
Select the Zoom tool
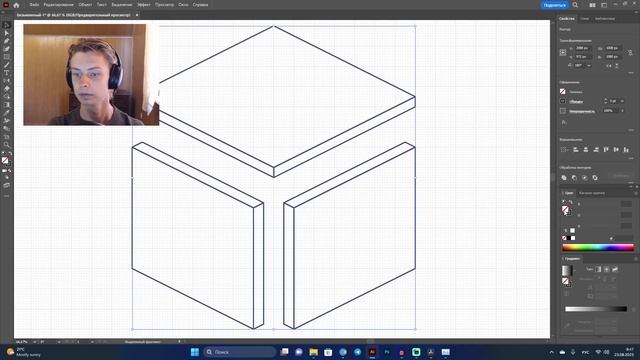point(6,144)
